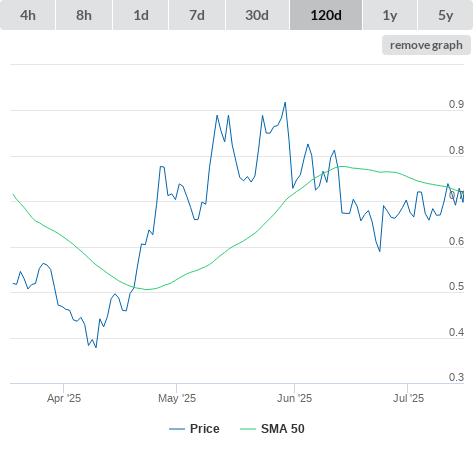This screenshot has height=455, width=474.
Task: Toggle the Price series in legend
Action: [195, 429]
